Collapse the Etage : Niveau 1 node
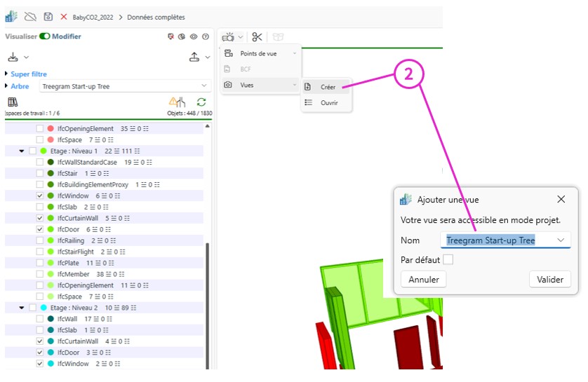The width and height of the screenshot is (588, 382). pos(22,151)
